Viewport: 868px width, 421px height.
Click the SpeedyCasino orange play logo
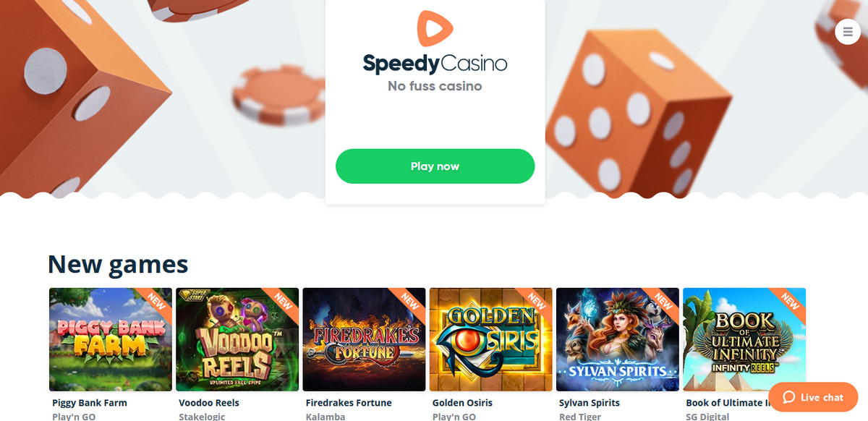[435, 28]
